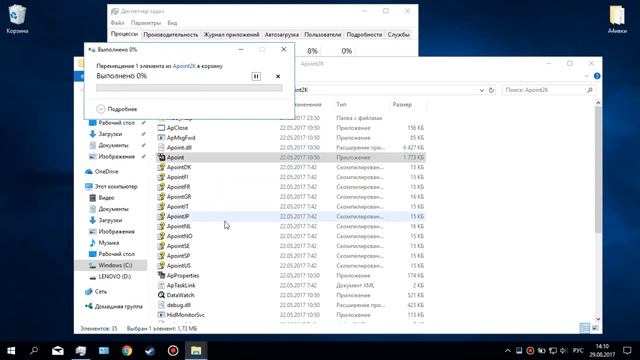Select ApointGR file

(x=179, y=196)
